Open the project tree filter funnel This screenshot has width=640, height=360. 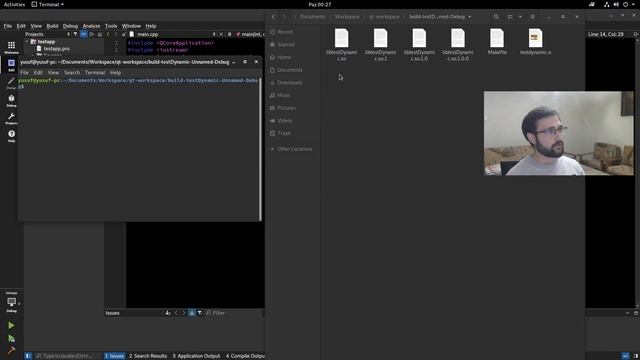pyautogui.click(x=76, y=34)
